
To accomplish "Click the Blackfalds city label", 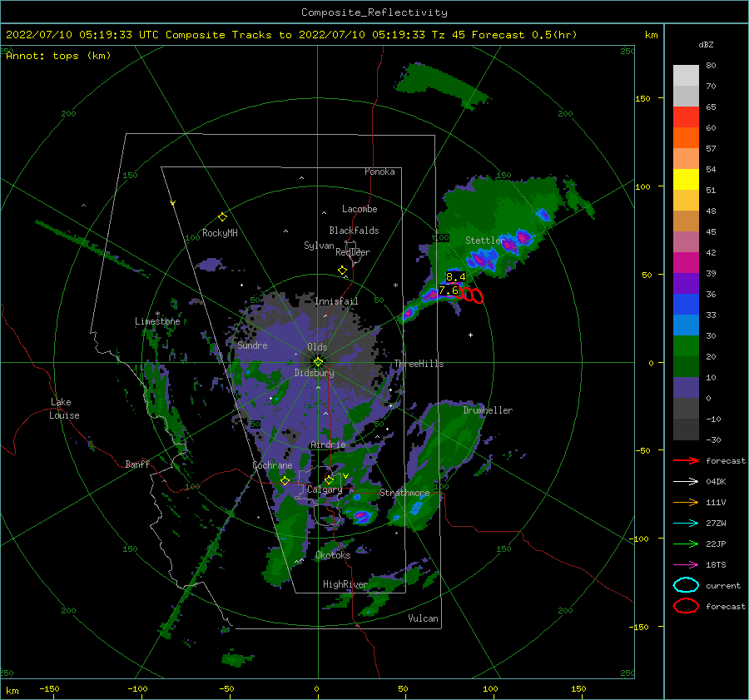I will 354,231.
